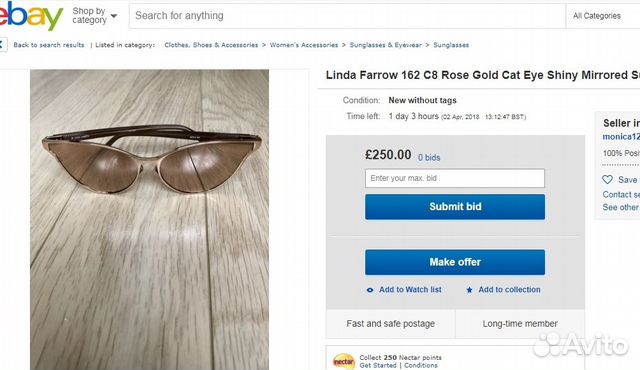This screenshot has height=370, width=640.
Task: Open Nectar Get Started link
Action: click(x=378, y=365)
